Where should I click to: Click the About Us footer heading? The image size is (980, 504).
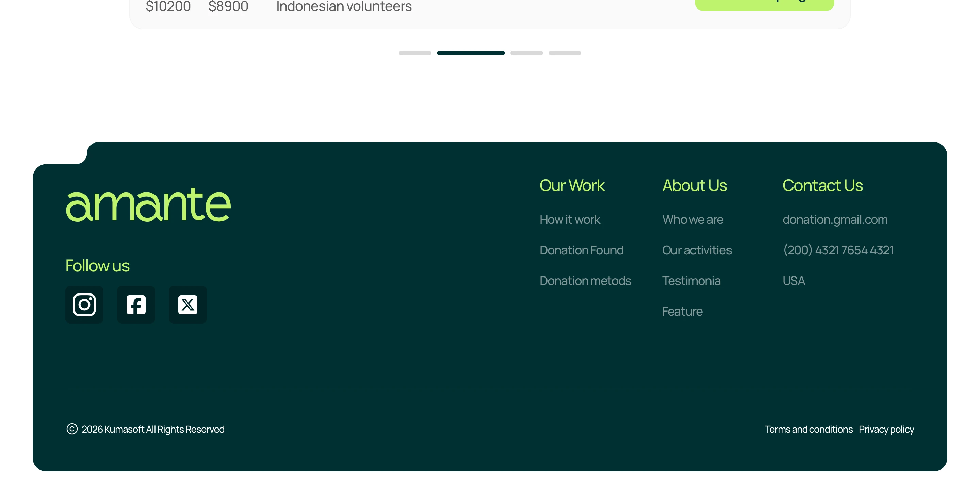pyautogui.click(x=694, y=185)
